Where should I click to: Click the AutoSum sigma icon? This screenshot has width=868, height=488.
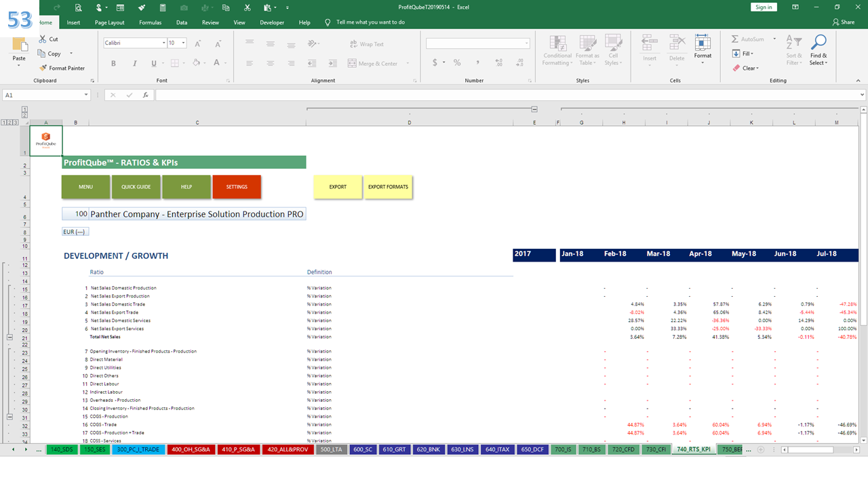[x=736, y=39]
